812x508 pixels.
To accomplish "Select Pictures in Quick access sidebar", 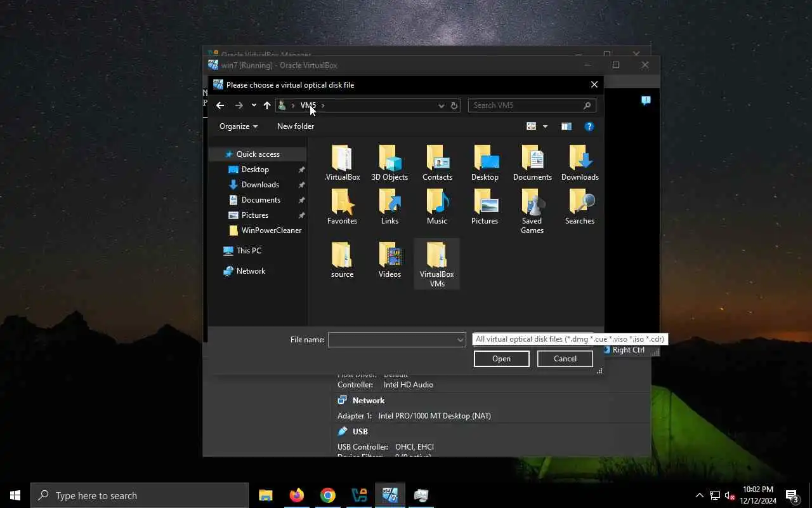I will coord(255,215).
